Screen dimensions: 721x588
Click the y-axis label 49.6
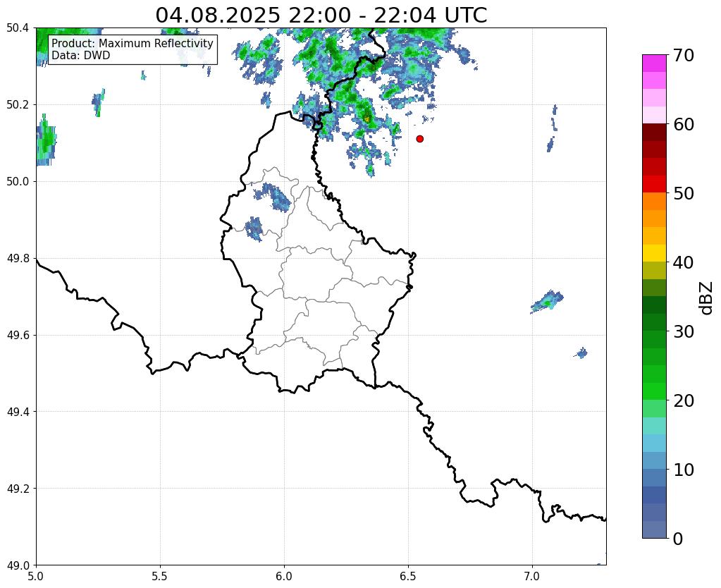pyautogui.click(x=18, y=335)
